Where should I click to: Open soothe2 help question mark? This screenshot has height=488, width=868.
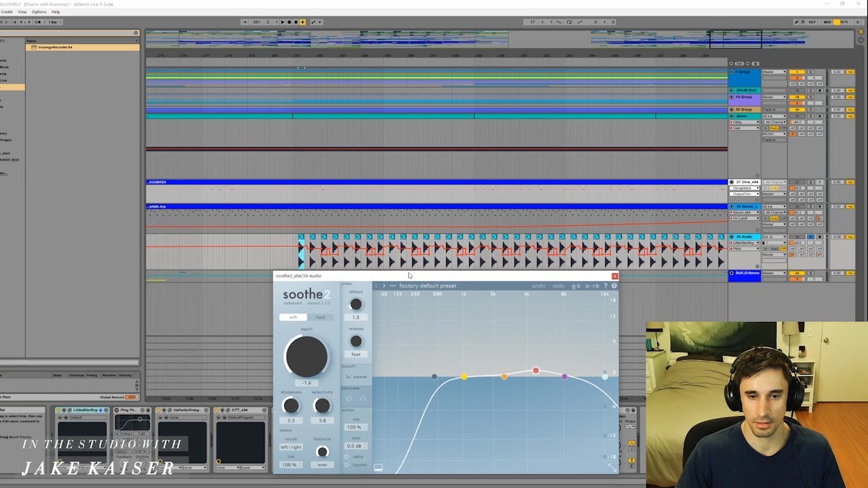[606, 285]
